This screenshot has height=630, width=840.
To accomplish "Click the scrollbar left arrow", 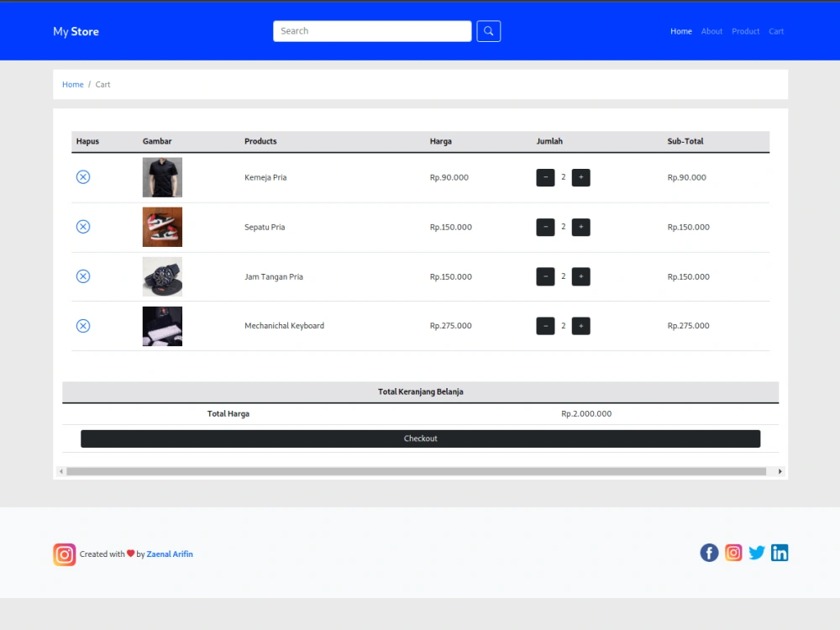I will 61,471.
